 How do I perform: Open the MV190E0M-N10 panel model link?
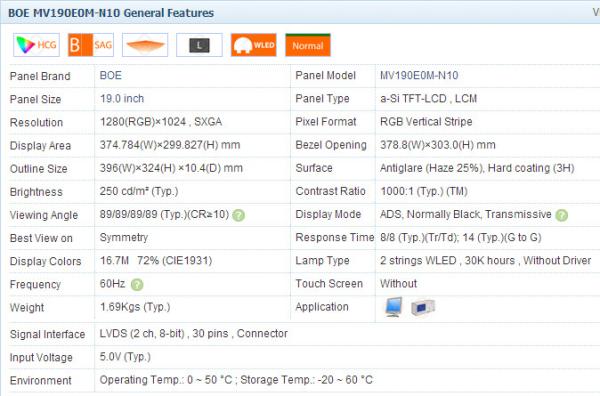tap(419, 75)
